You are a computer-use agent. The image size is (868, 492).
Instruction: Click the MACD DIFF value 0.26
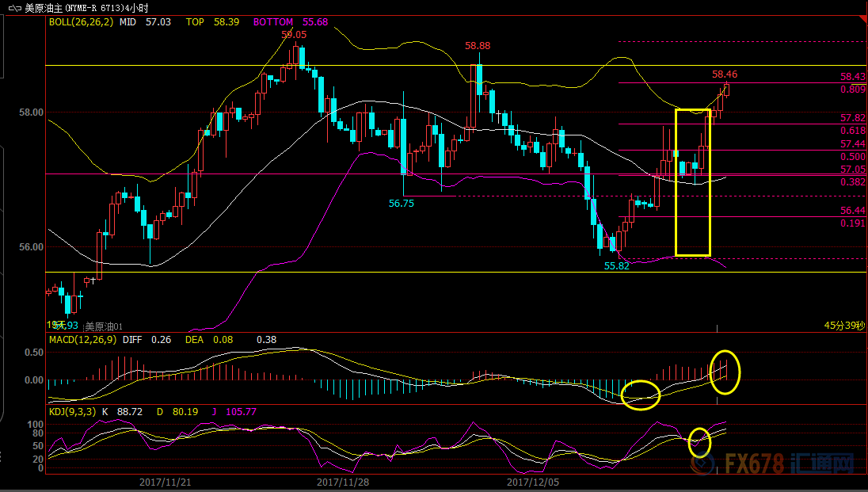click(161, 340)
